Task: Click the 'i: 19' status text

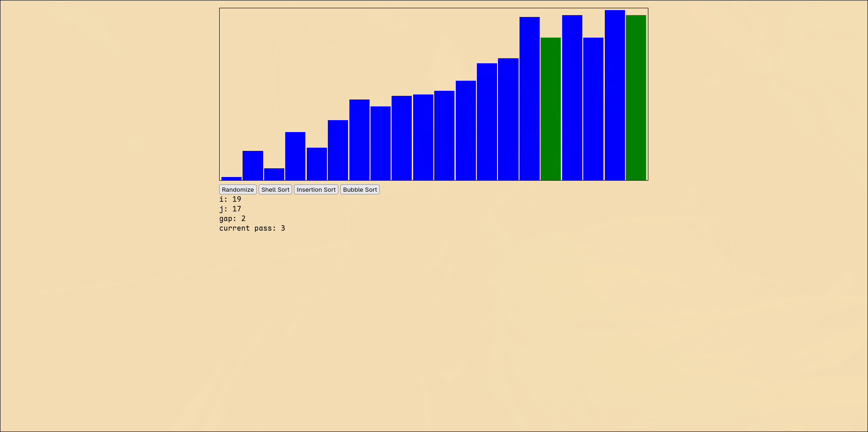Action: coord(230,199)
